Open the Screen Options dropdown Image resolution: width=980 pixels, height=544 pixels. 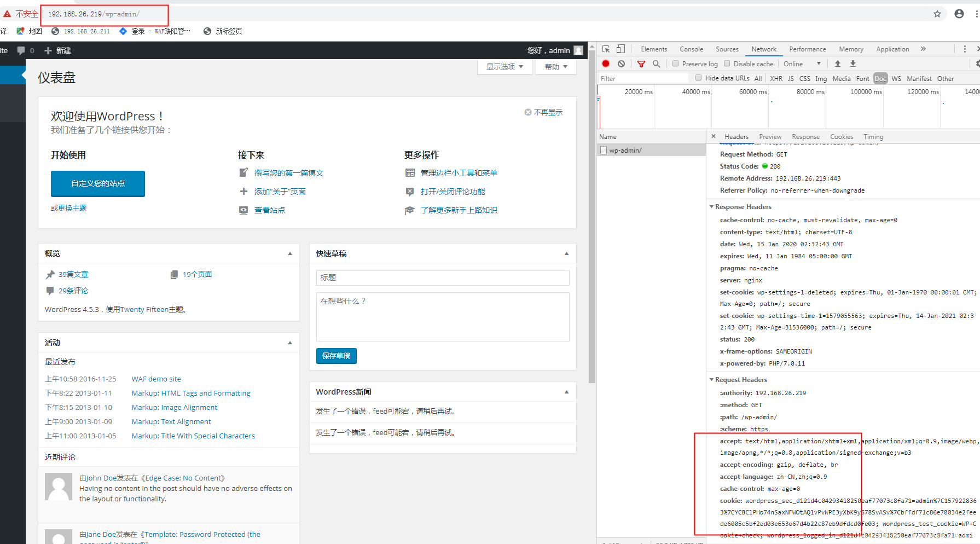[x=505, y=67]
